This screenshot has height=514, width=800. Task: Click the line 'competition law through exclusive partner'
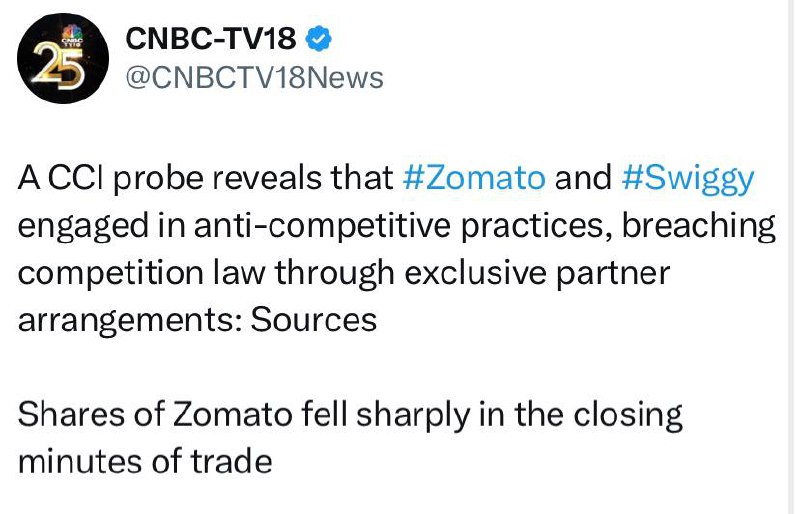344,274
